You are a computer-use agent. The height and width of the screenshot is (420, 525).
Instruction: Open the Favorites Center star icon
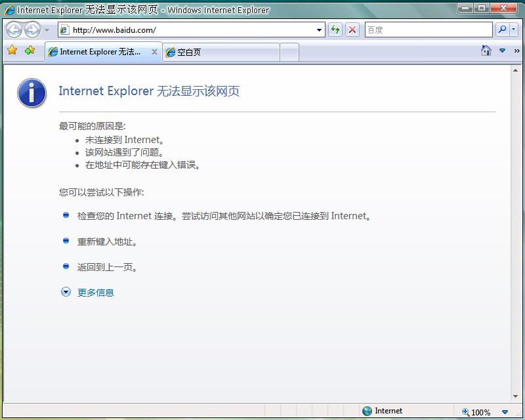click(x=12, y=51)
